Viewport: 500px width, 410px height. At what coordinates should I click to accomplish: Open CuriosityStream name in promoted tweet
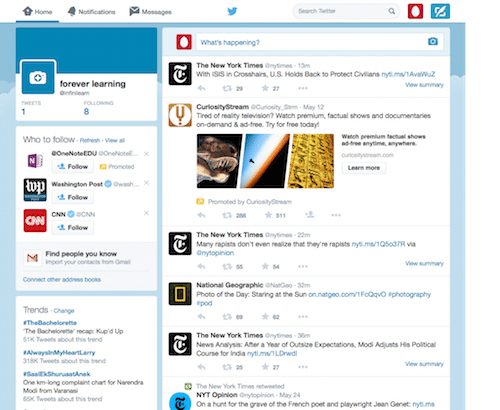[x=222, y=107]
